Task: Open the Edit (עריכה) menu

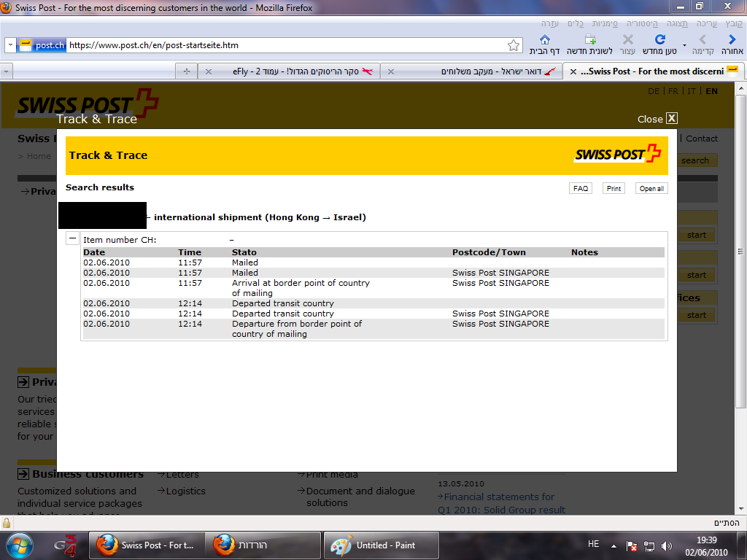Action: [706, 23]
